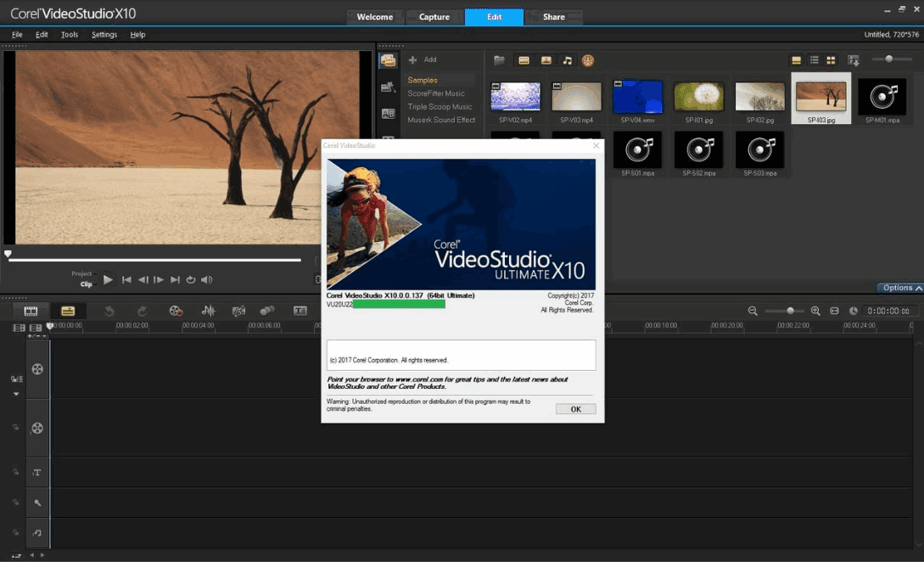Viewport: 924px width, 562px height.
Task: Add a new library folder
Action: 423,59
